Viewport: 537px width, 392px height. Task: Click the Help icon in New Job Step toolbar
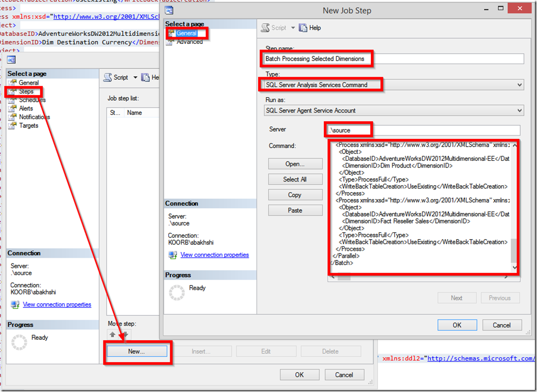point(303,28)
